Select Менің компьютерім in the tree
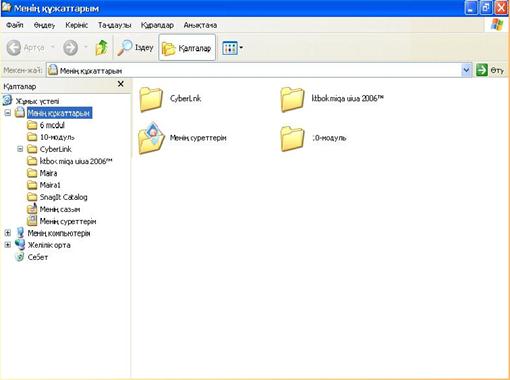 coord(59,233)
